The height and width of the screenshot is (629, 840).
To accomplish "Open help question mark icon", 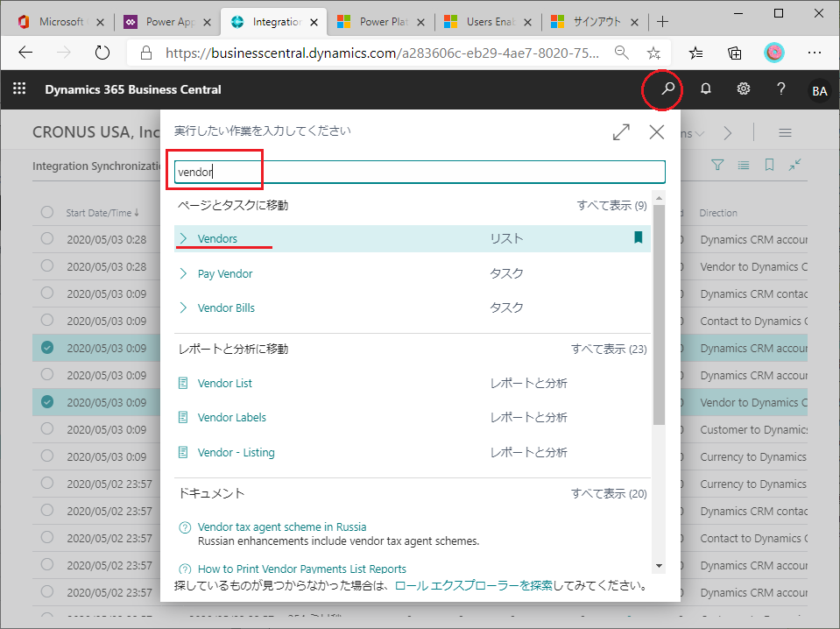I will 781,88.
